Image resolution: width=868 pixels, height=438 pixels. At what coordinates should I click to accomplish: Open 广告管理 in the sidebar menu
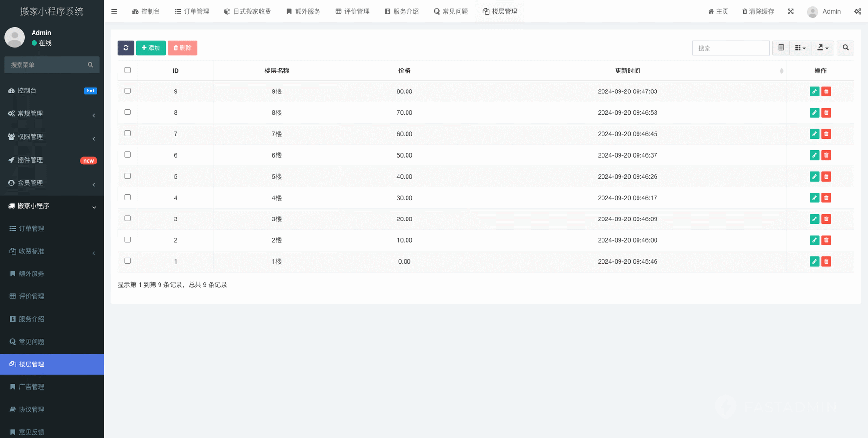point(32,387)
